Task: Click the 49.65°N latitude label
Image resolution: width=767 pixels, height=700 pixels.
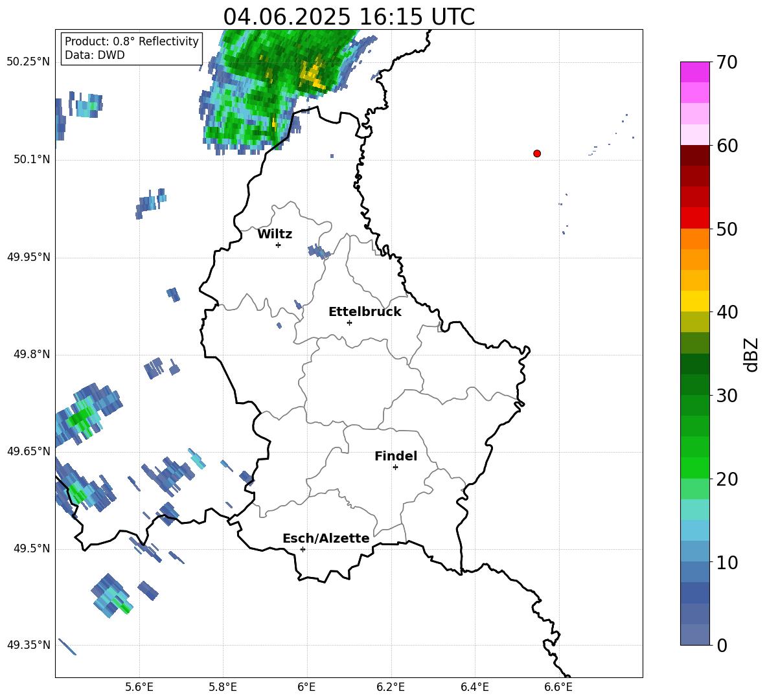Action: tap(29, 451)
